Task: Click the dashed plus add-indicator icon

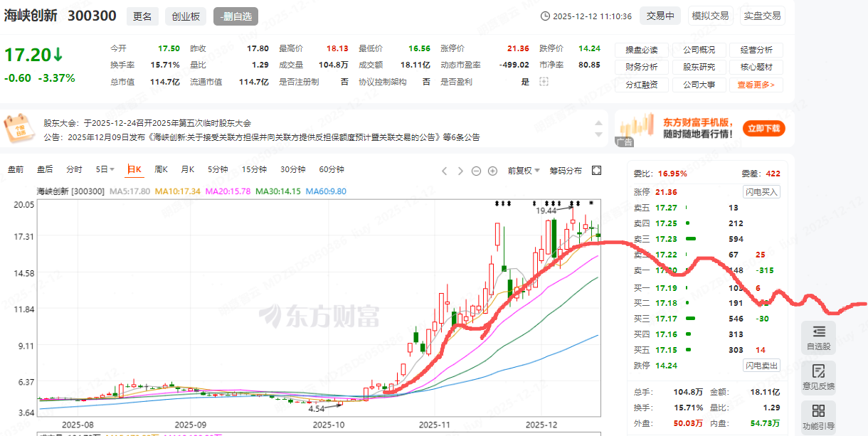Action: coord(544,82)
